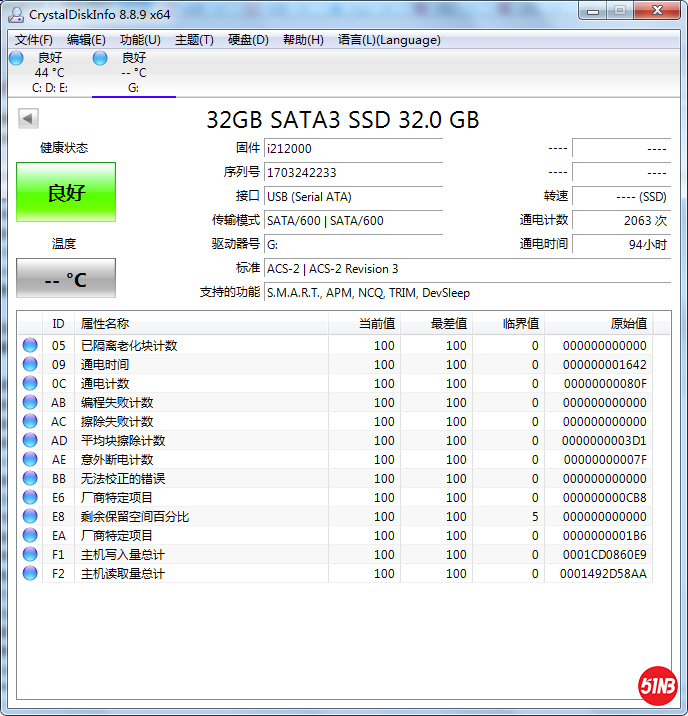Click status orb for attribute AD row
The width and height of the screenshot is (688, 716).
click(x=30, y=441)
